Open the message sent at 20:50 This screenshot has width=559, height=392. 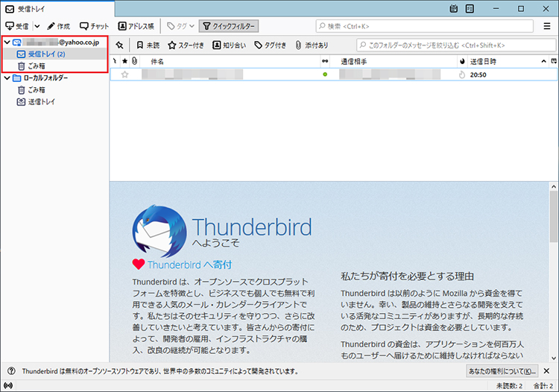tap(334, 75)
